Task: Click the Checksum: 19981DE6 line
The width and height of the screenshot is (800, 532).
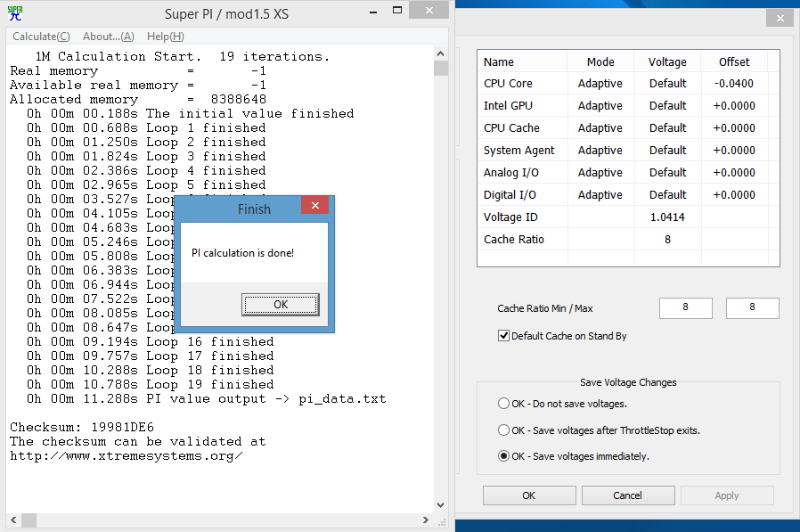Action: click(82, 427)
